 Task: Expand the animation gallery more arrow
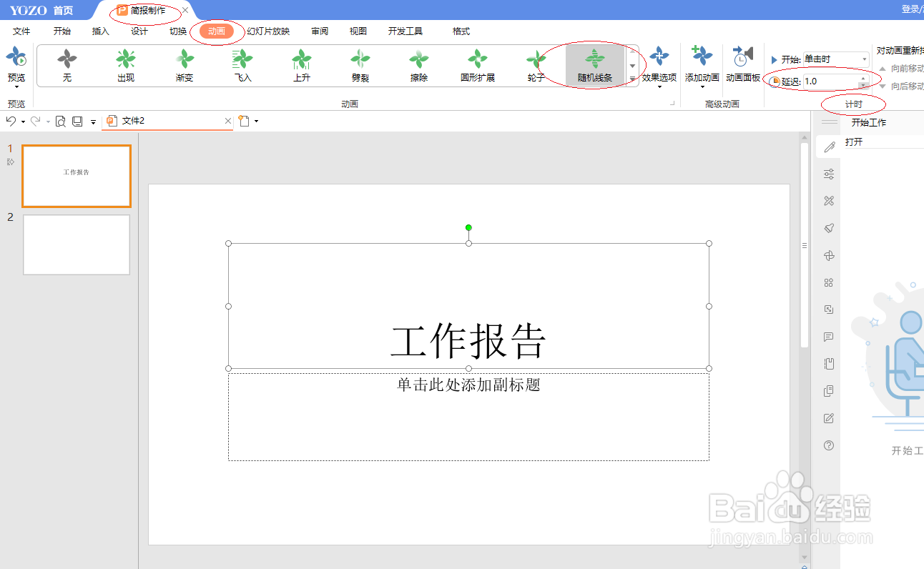coord(632,79)
